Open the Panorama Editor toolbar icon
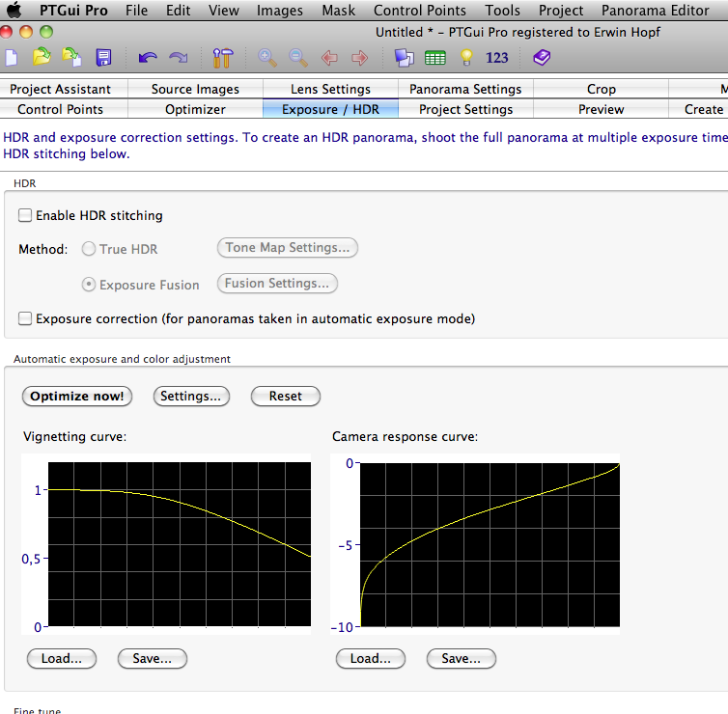Screen dimensions: 728x714 coord(404,58)
